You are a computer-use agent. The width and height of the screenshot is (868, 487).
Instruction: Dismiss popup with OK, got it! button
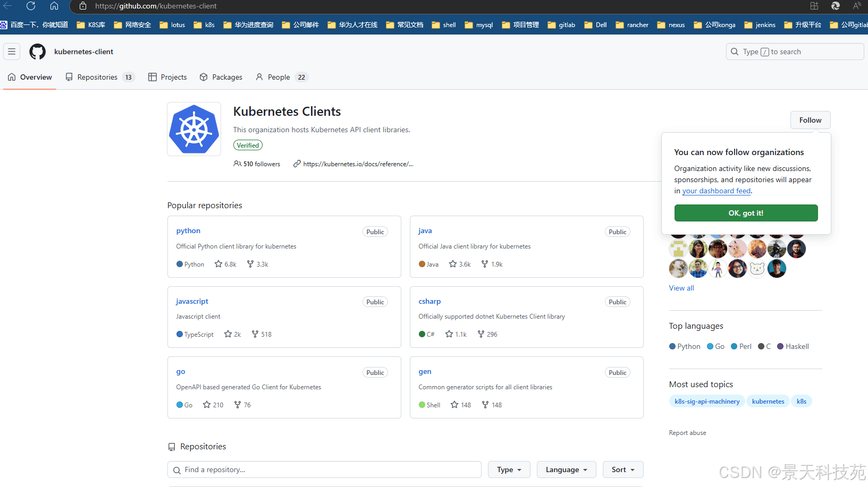[x=746, y=213]
